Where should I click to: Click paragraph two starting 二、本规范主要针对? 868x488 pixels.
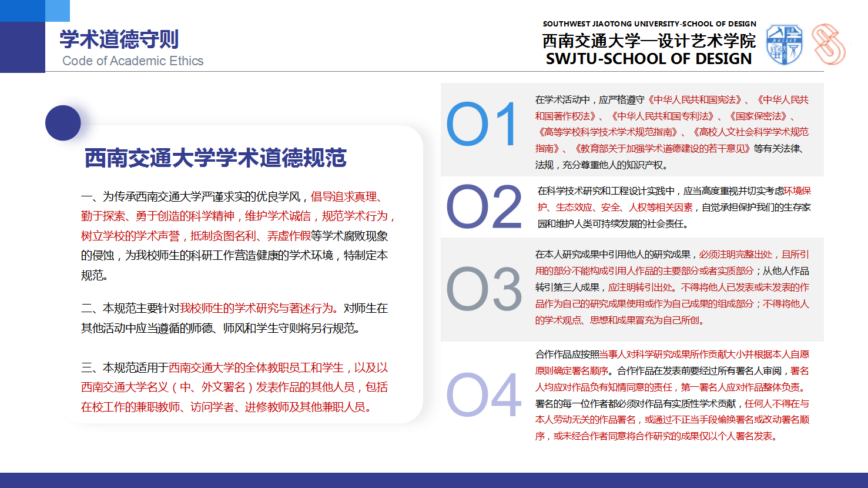[x=234, y=318]
